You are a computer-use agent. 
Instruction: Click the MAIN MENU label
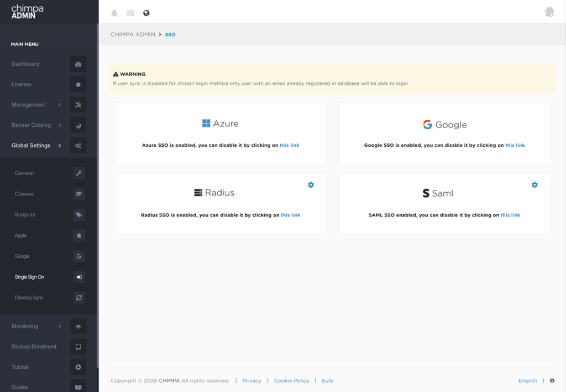click(24, 44)
